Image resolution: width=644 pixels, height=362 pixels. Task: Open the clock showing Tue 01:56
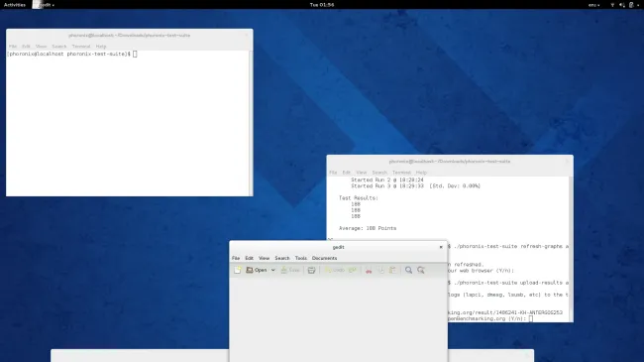coord(322,5)
